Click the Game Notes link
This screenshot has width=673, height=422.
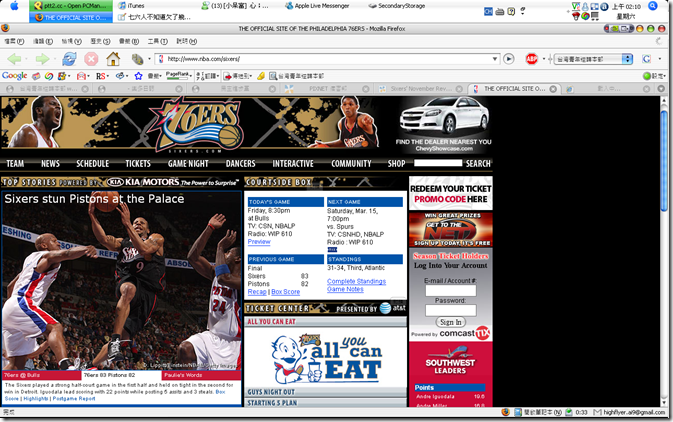click(345, 289)
